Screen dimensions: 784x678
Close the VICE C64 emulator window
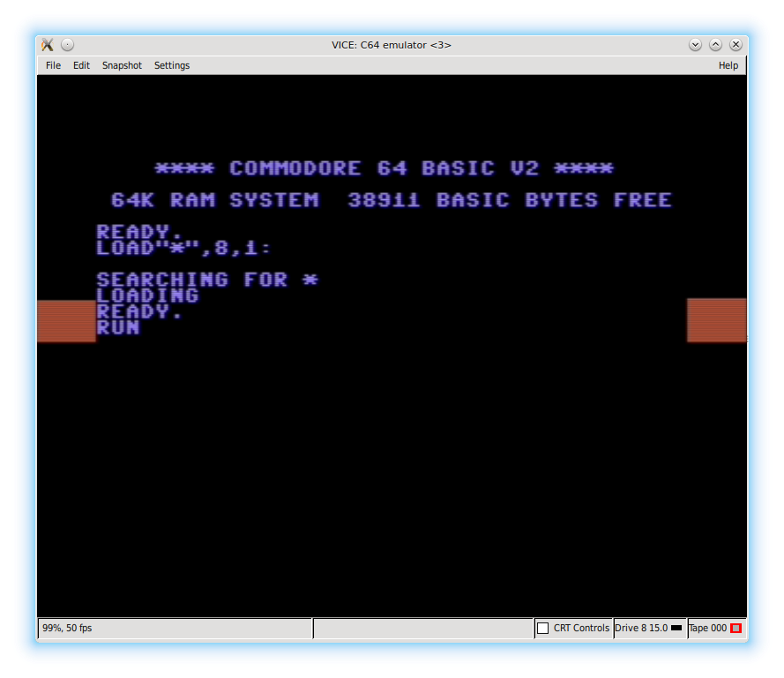(735, 45)
